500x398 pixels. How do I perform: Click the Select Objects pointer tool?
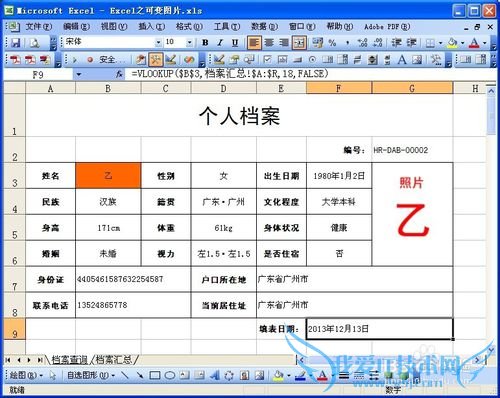point(53,376)
